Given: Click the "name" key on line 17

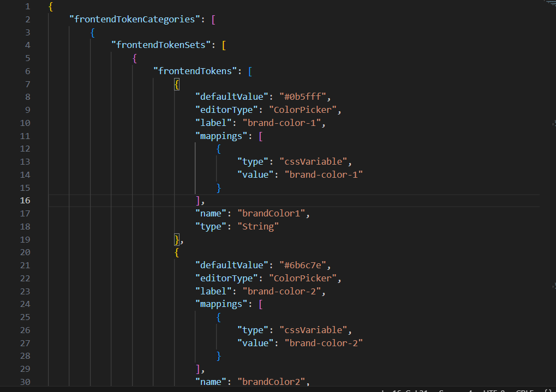Looking at the screenshot, I should click(x=211, y=213).
